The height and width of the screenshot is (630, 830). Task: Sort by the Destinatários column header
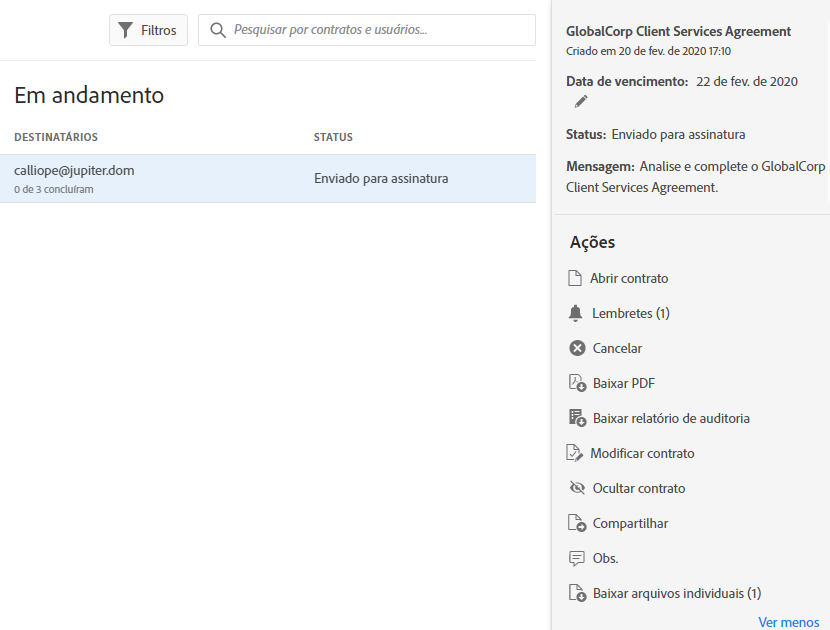(56, 137)
